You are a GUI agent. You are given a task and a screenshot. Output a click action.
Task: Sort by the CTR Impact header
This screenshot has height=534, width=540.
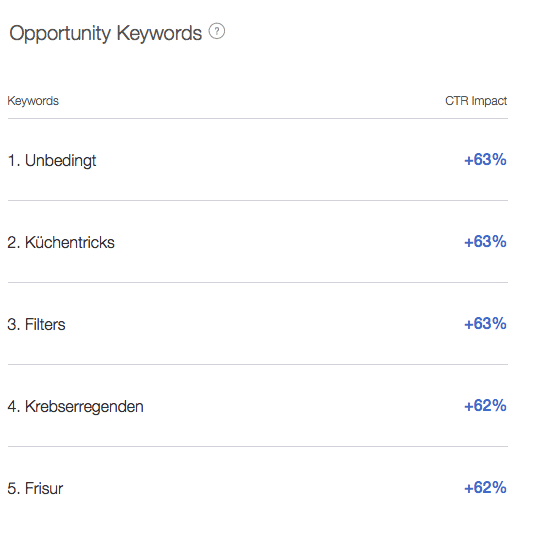(x=476, y=101)
